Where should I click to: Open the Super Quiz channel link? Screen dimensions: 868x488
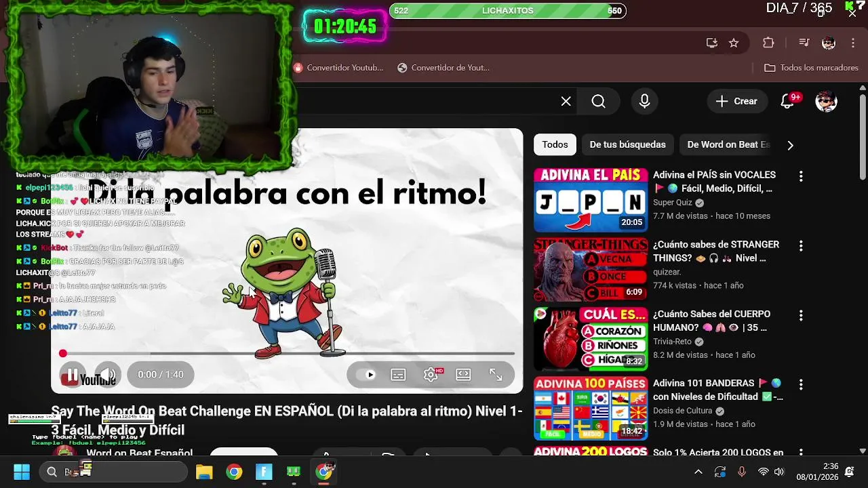tap(672, 203)
